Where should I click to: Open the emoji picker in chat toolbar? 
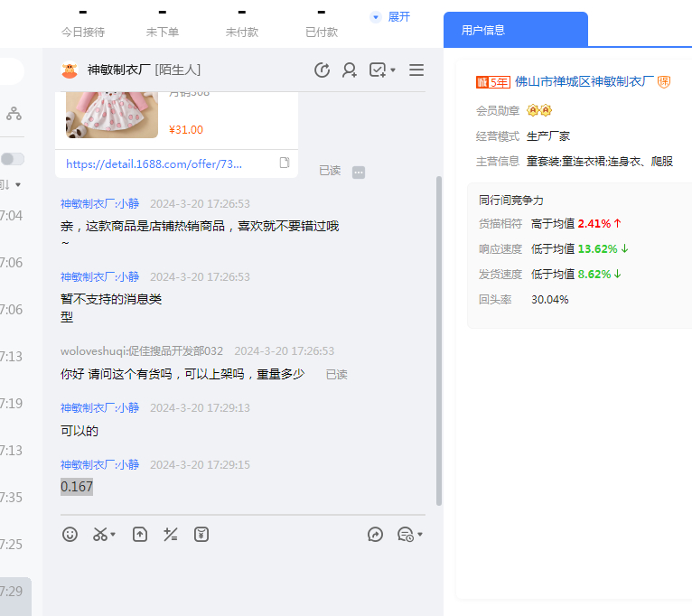pyautogui.click(x=70, y=535)
